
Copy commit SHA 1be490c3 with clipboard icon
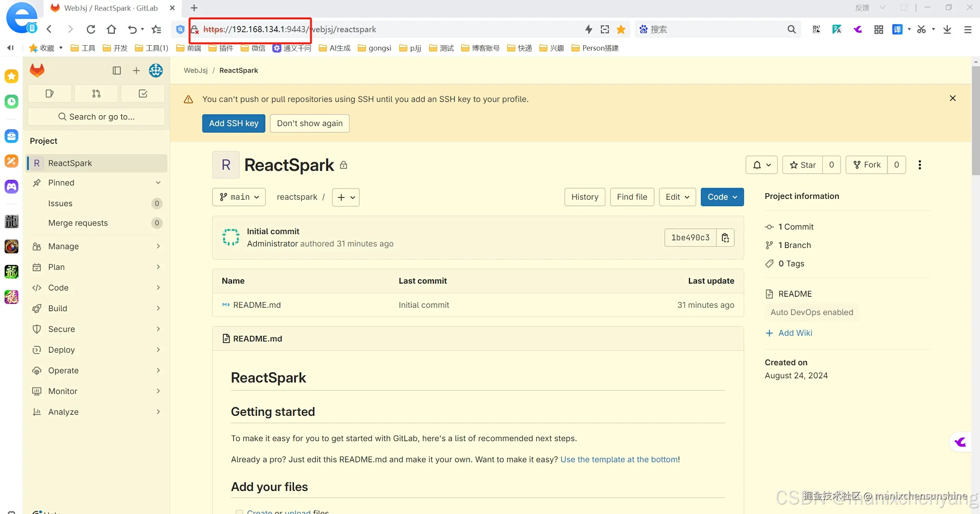click(x=725, y=238)
